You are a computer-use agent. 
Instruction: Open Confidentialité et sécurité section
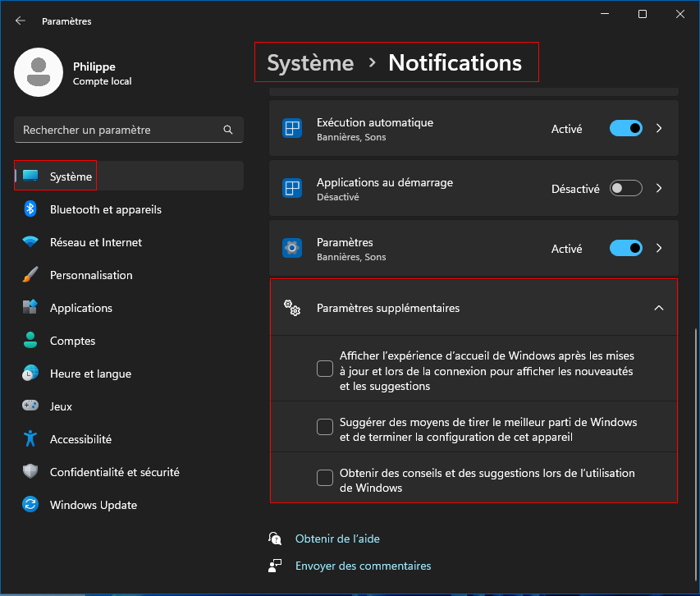129,471
